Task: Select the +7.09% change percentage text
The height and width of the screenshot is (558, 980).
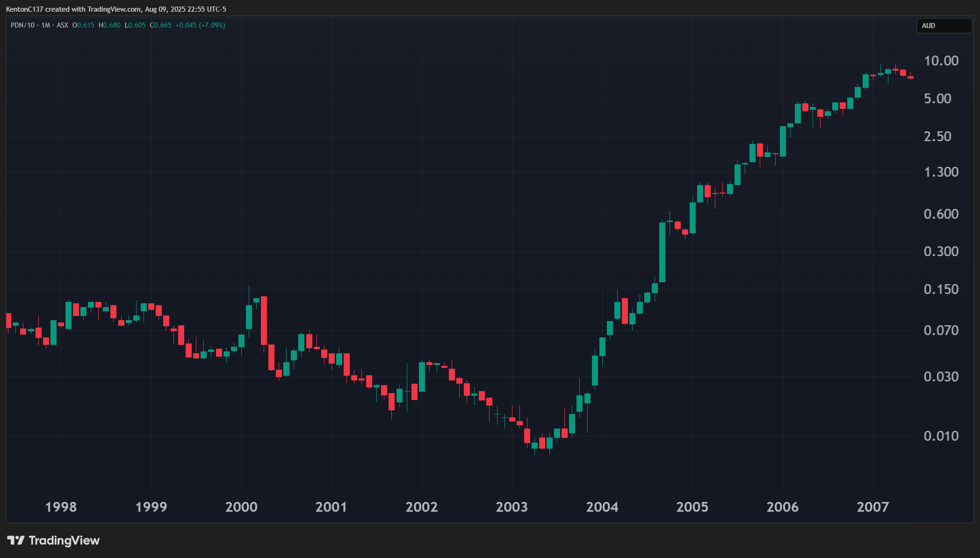Action: tap(213, 26)
